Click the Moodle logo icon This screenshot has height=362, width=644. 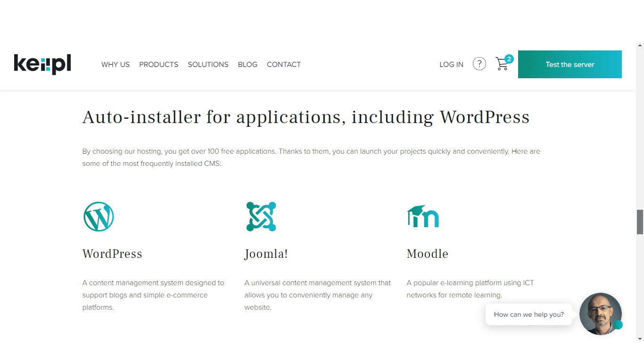coord(423,216)
